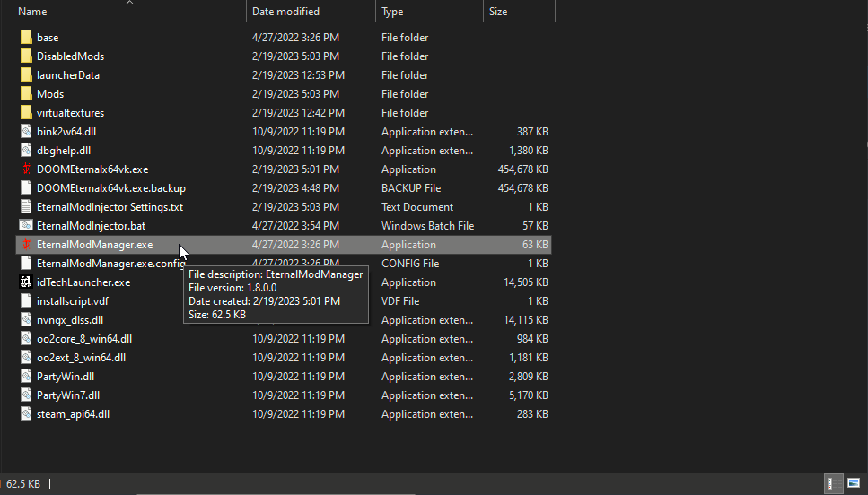868x495 pixels.
Task: Click the dbghelp.dll file icon
Action: [25, 151]
